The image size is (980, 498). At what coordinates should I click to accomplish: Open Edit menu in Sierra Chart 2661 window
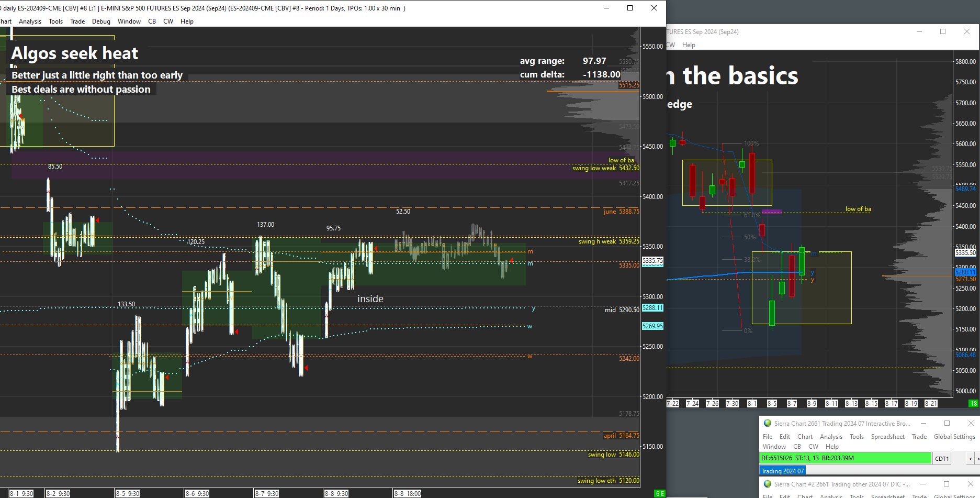click(x=785, y=437)
